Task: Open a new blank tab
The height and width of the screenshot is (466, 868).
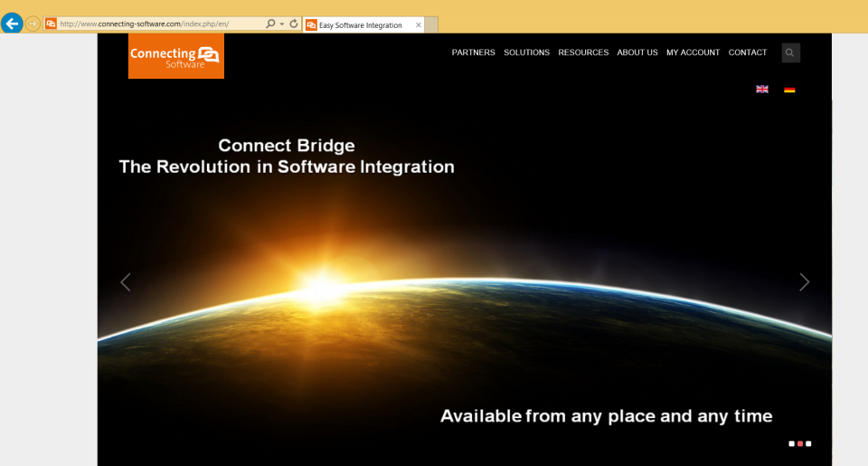Action: click(x=432, y=25)
